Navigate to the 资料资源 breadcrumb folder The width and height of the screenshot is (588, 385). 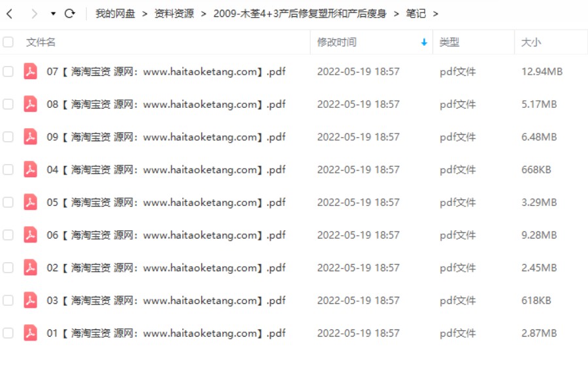click(x=174, y=14)
